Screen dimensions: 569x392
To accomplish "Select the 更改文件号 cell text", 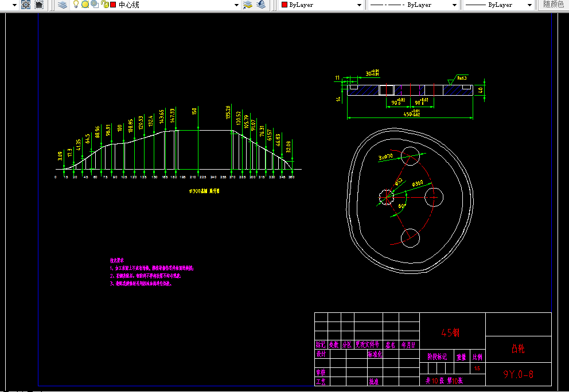I will tap(368, 344).
